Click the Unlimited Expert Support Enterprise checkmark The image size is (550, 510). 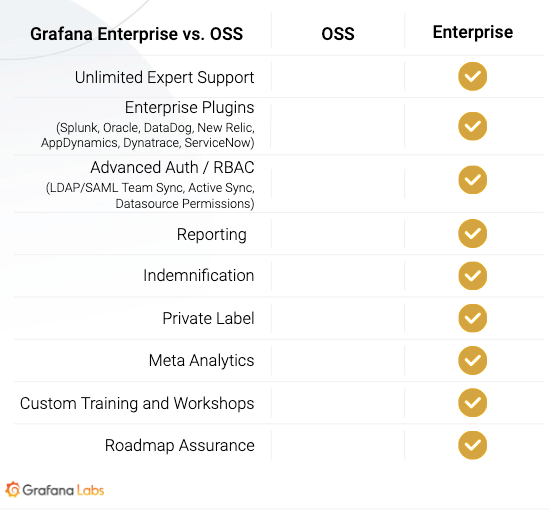coord(472,76)
